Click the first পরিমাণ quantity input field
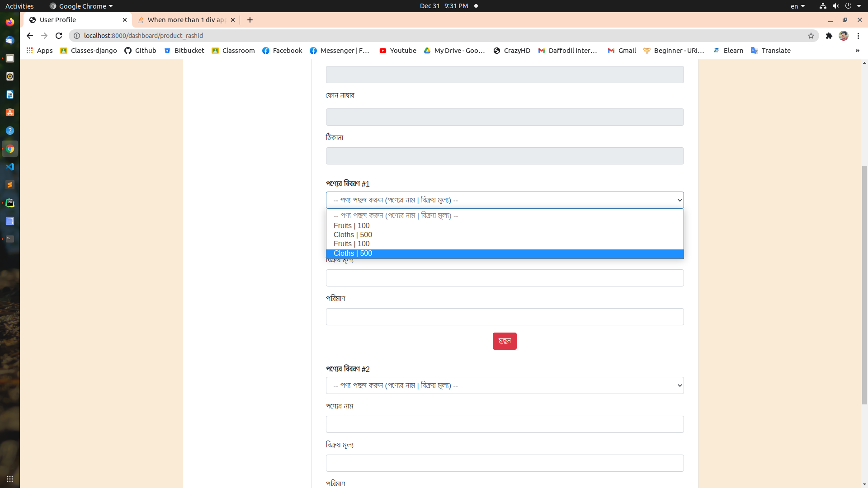 tap(505, 317)
